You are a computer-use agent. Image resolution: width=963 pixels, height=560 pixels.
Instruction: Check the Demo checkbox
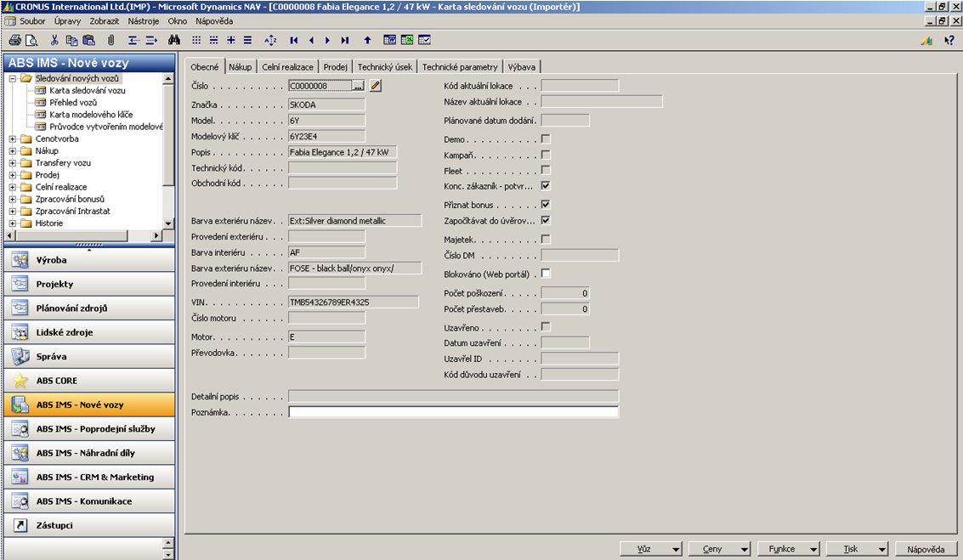tap(546, 139)
